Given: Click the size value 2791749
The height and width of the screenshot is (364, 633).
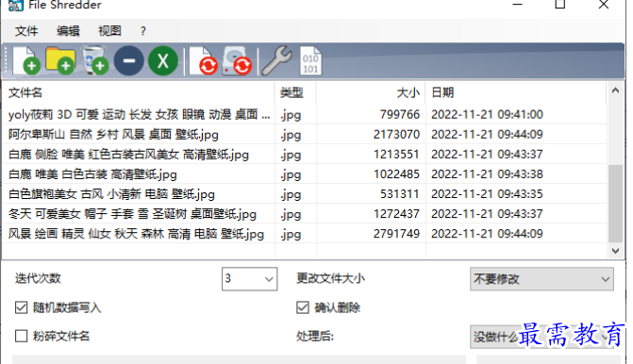Looking at the screenshot, I should point(396,234).
